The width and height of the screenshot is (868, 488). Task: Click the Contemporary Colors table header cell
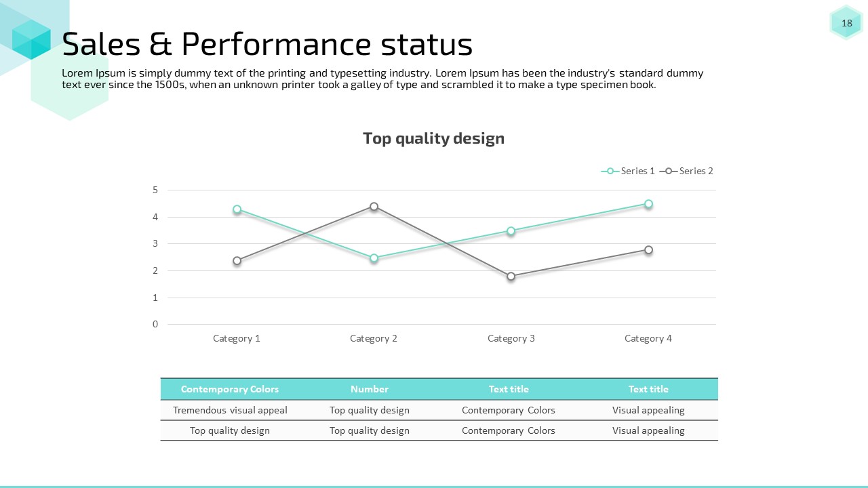[230, 389]
